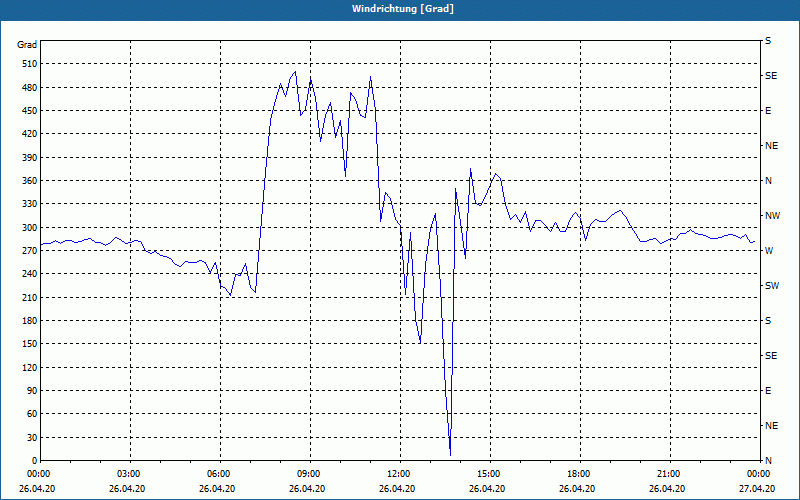Select the "Grad" unit label of the y-axis

(27, 45)
